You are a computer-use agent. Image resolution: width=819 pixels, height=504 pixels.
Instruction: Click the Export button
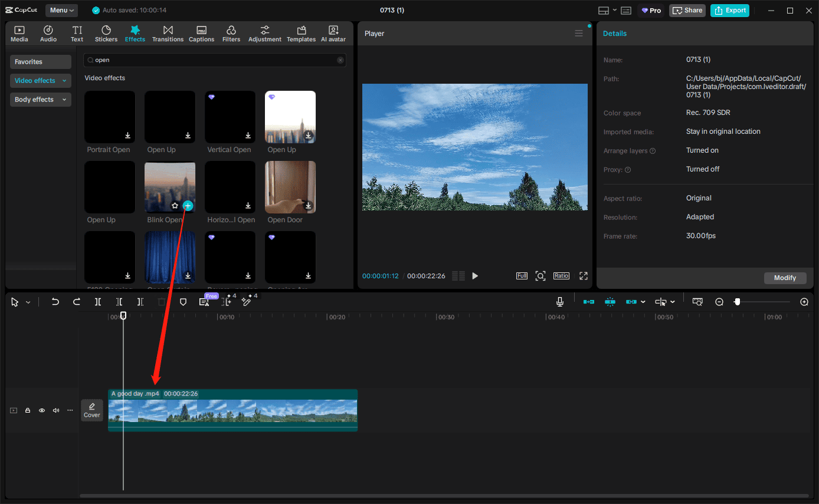(x=730, y=11)
